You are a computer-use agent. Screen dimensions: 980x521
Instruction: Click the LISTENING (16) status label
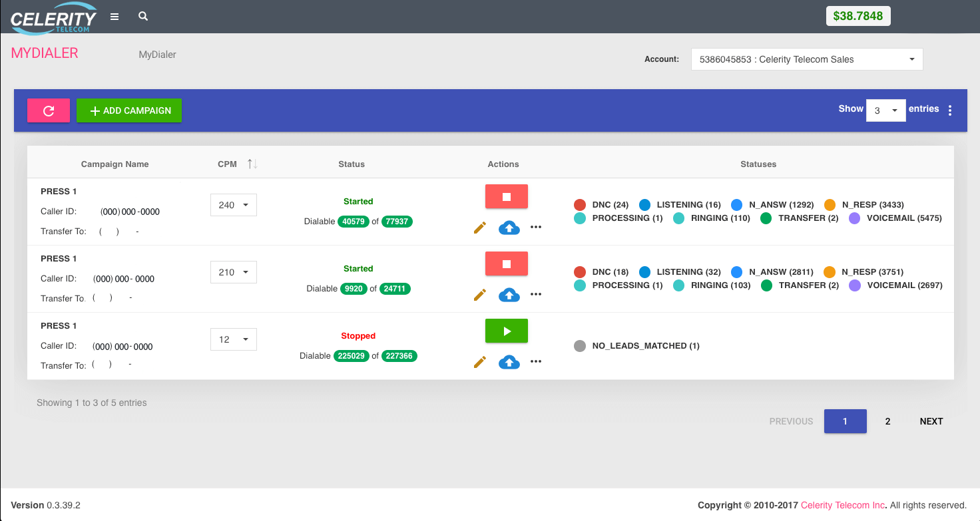tap(688, 205)
